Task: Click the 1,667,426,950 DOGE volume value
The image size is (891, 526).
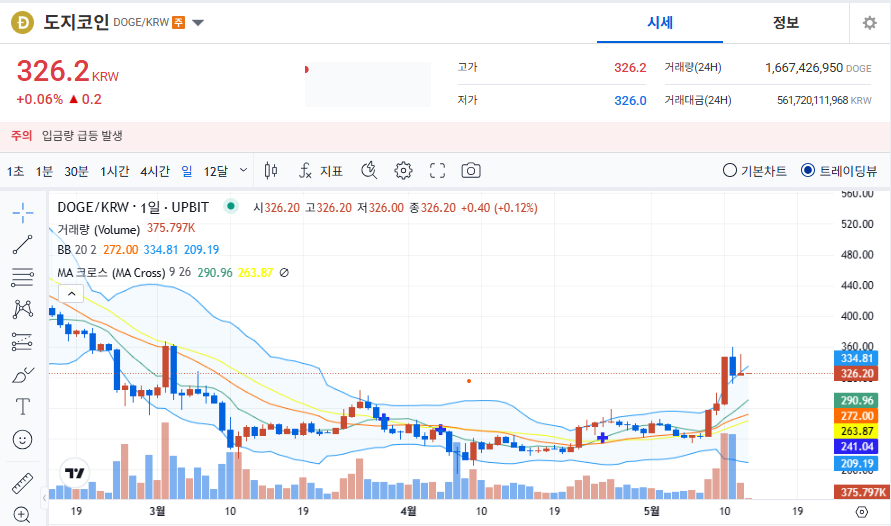Action: click(818, 68)
